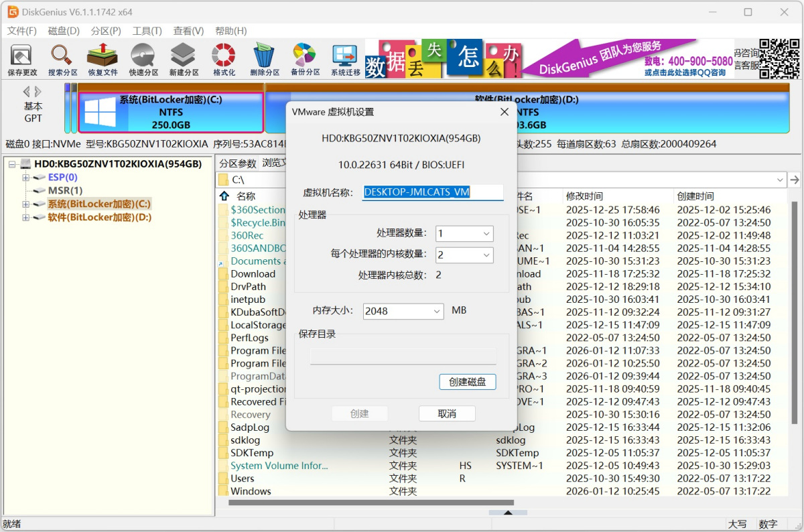Select the 快速分区 quick partition icon
The image size is (804, 532).
click(143, 59)
